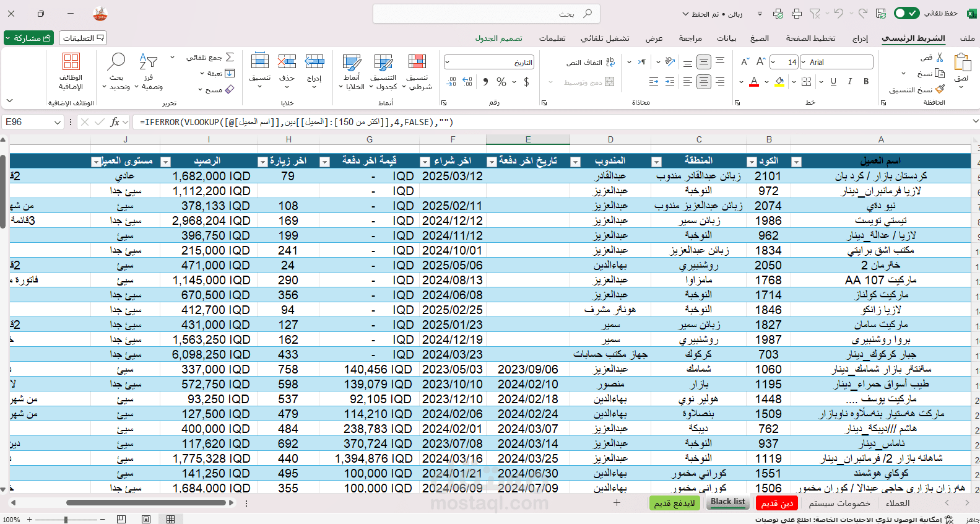
Task: Toggle AutoSave (حفظ تلقائي) switch
Action: [906, 13]
